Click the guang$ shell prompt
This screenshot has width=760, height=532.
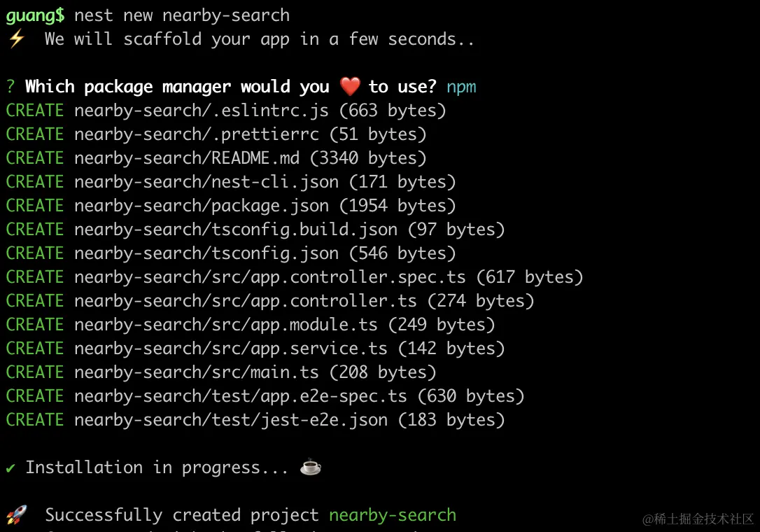pyautogui.click(x=35, y=15)
